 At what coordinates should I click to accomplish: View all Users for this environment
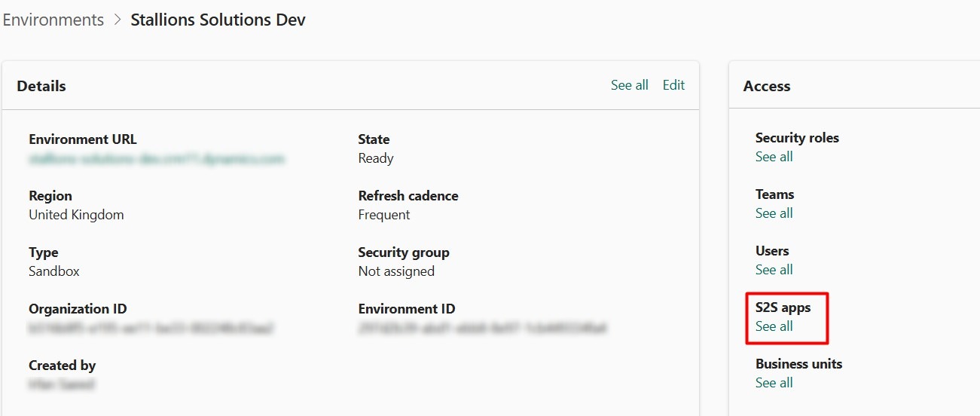(774, 270)
